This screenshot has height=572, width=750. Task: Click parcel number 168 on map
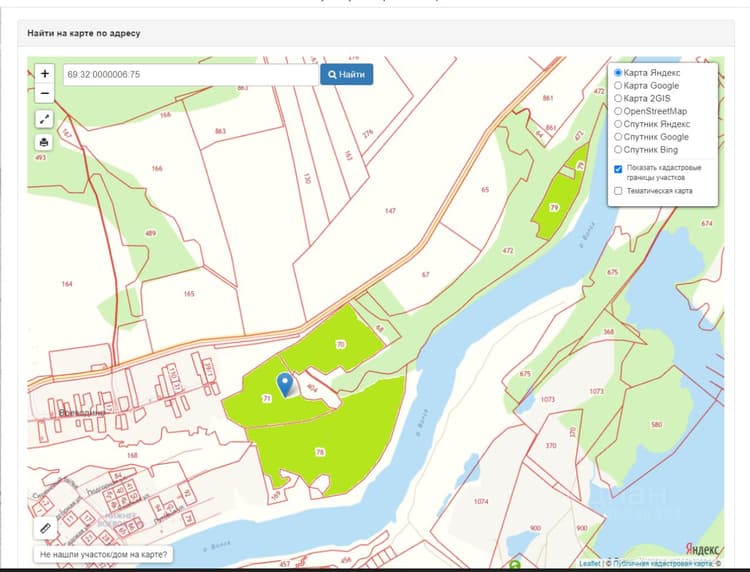132,455
